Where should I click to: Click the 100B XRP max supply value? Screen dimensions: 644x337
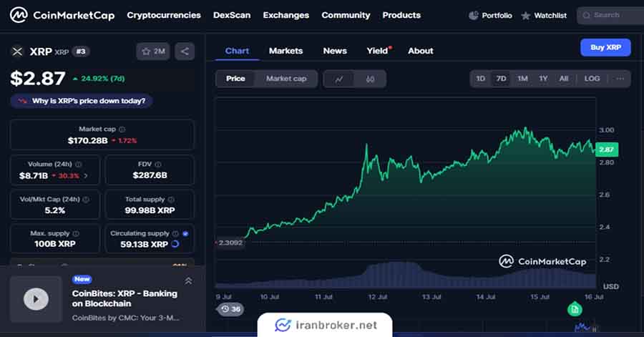pos(54,244)
